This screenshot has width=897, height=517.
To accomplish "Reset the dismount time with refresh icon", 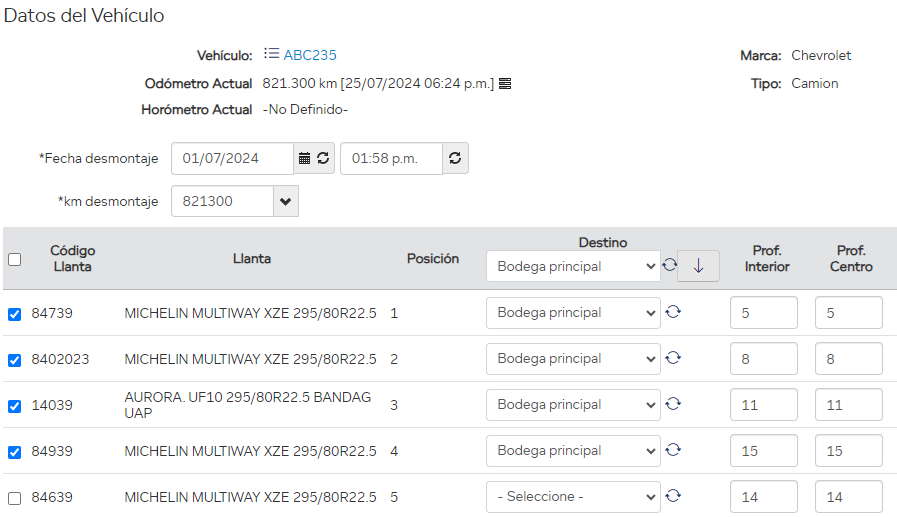I will 455,159.
